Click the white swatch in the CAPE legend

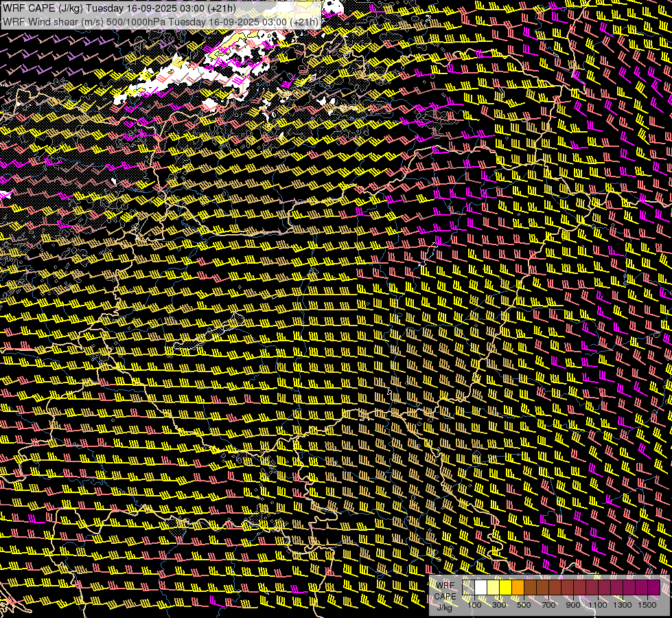[x=481, y=588]
